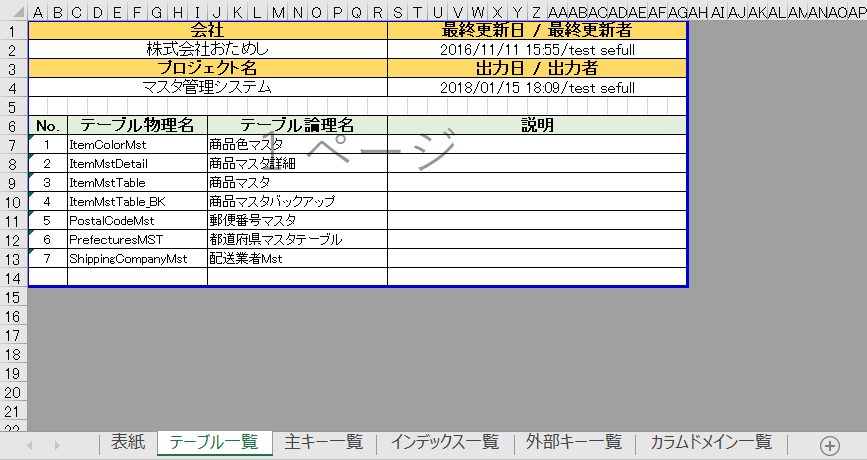Click the previous sheet navigation arrow
This screenshot has width=867, height=460.
tap(31, 445)
